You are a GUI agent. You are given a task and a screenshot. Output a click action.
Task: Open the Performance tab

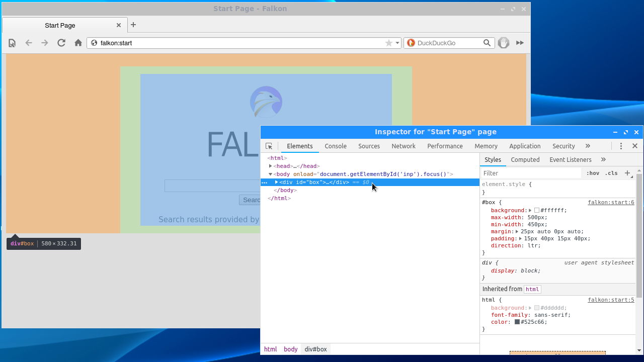tap(445, 146)
